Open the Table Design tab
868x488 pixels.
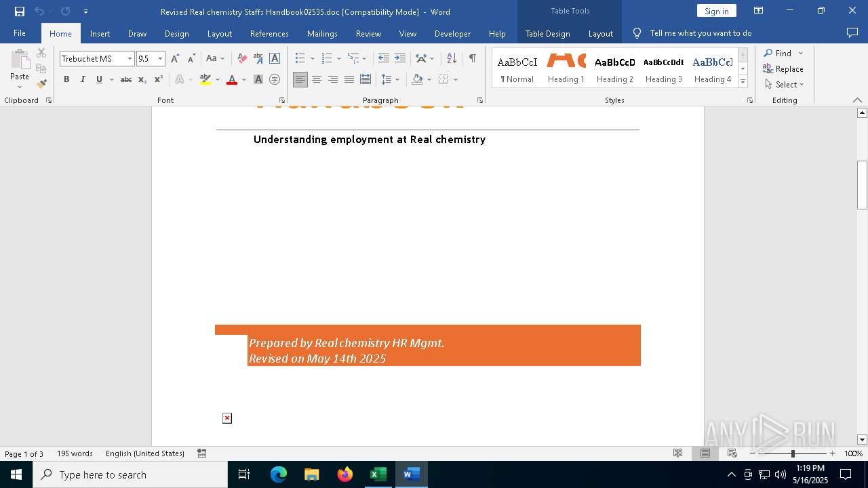coord(547,33)
